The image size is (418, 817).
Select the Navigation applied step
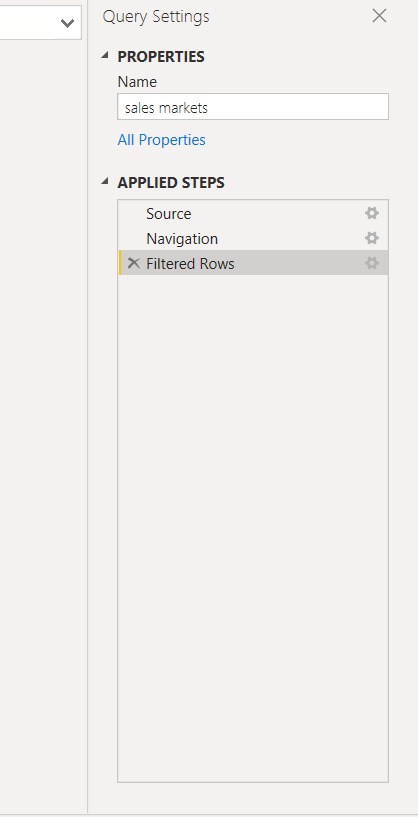pos(253,238)
